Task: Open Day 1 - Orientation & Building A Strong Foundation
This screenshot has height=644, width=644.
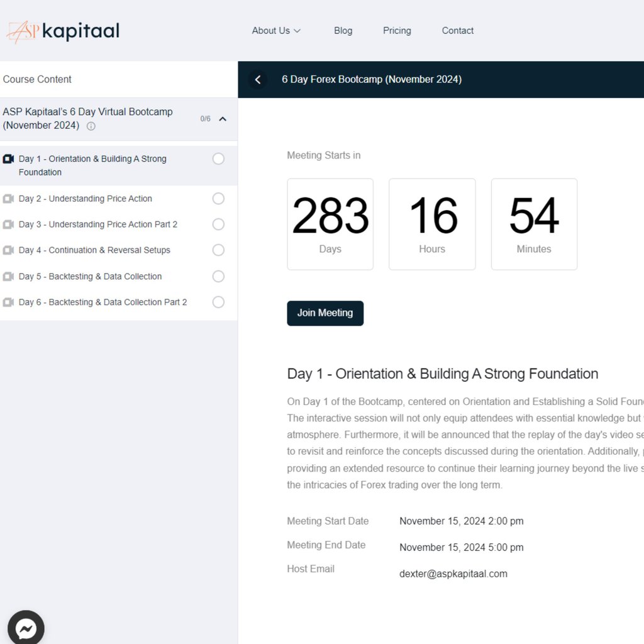Action: pos(119,165)
